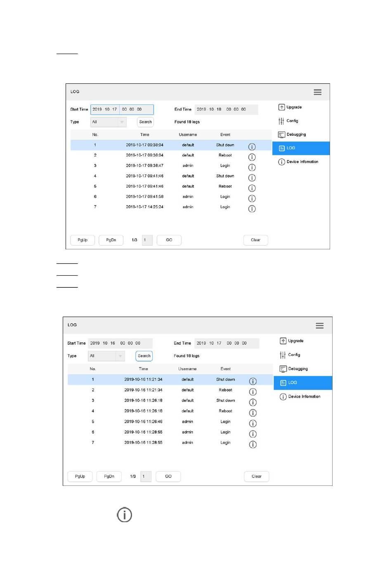Open info icon for No. 6 2019-10-16 11:28:55 Login
This screenshot has width=392, height=561.
coord(253,434)
